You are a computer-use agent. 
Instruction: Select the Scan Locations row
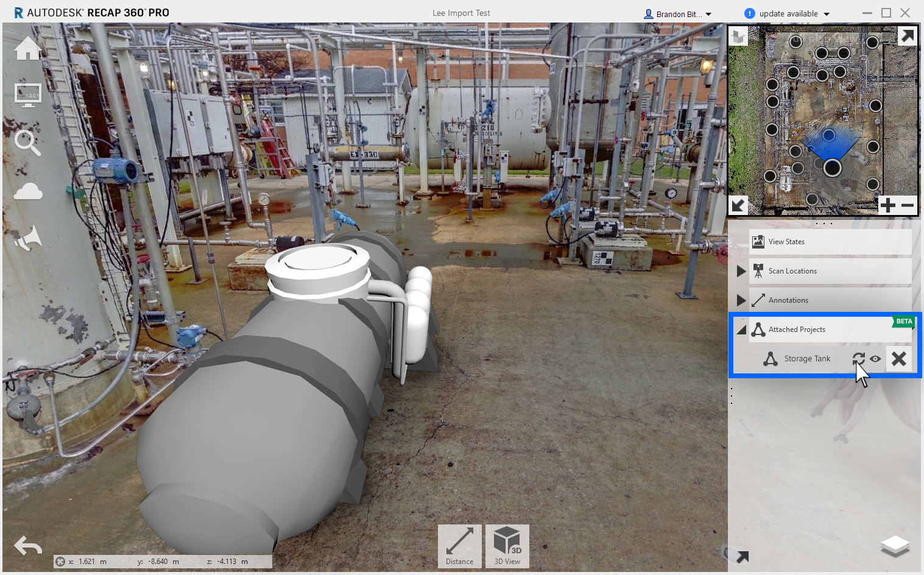point(830,271)
